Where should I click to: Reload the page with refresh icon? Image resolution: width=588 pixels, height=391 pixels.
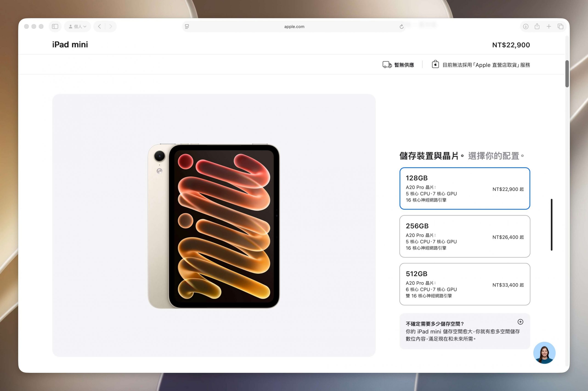401,26
